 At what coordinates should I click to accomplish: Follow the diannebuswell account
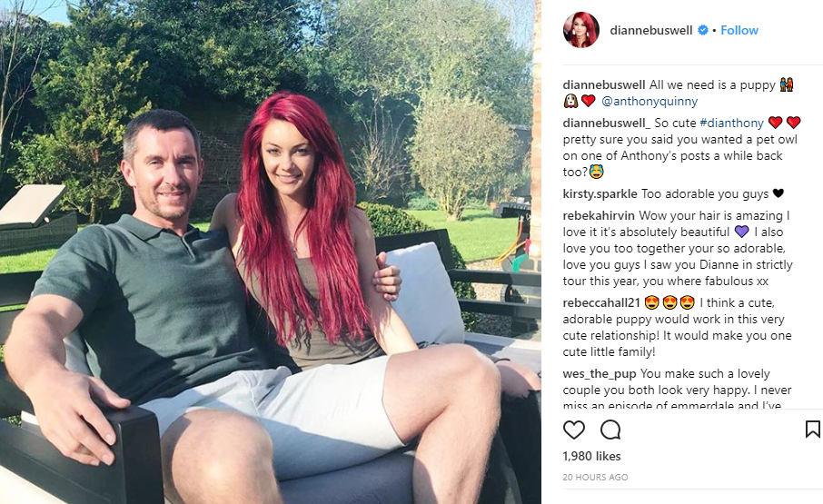pyautogui.click(x=739, y=30)
